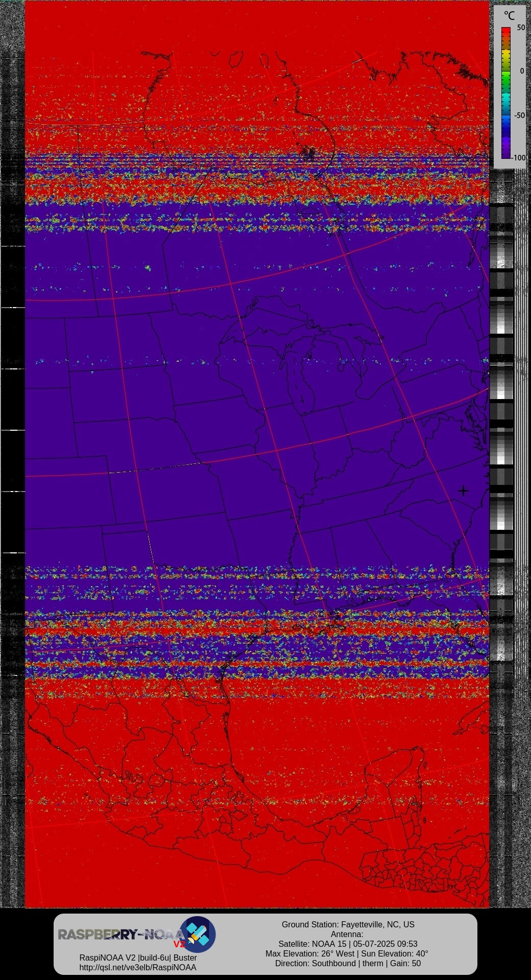The width and height of the screenshot is (531, 980).
Task: Click the °C unit label on legend
Action: tap(509, 16)
